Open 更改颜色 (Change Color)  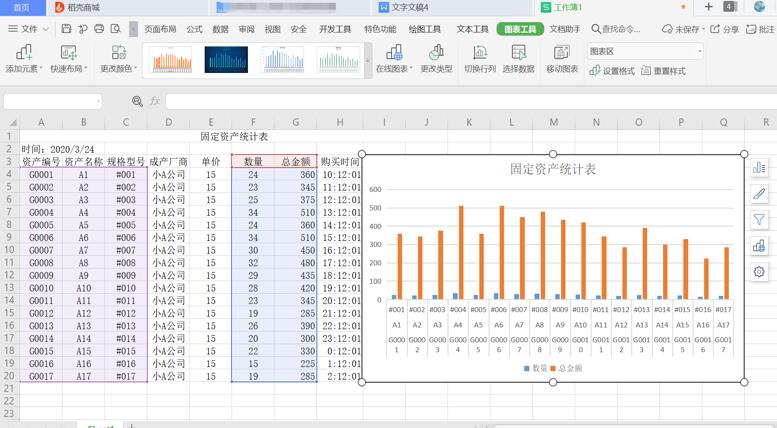click(119, 58)
